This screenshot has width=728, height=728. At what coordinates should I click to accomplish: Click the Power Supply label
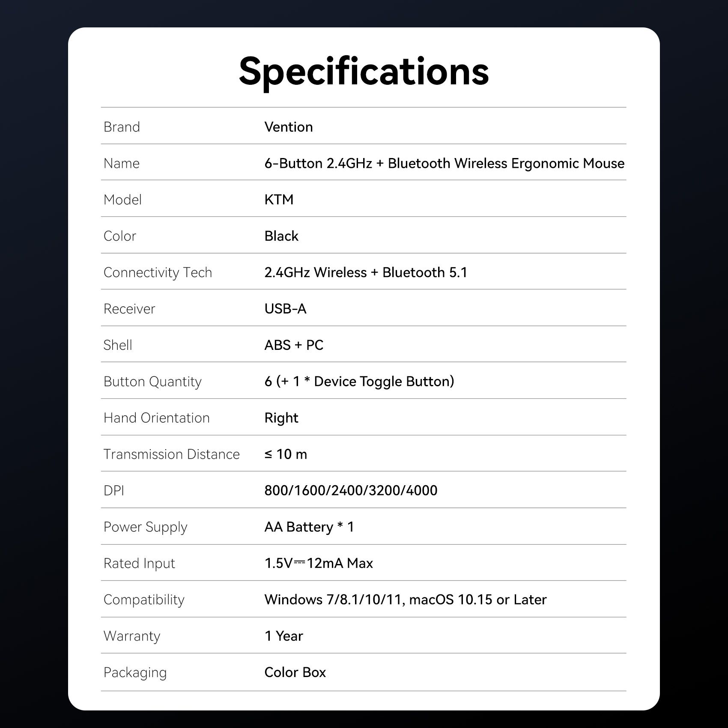click(x=145, y=527)
